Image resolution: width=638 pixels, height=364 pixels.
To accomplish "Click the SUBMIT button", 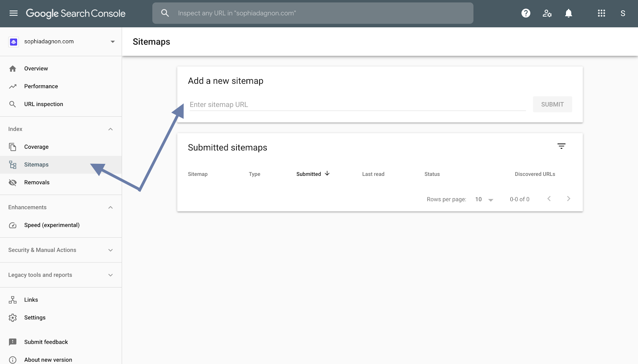I will coord(552,104).
